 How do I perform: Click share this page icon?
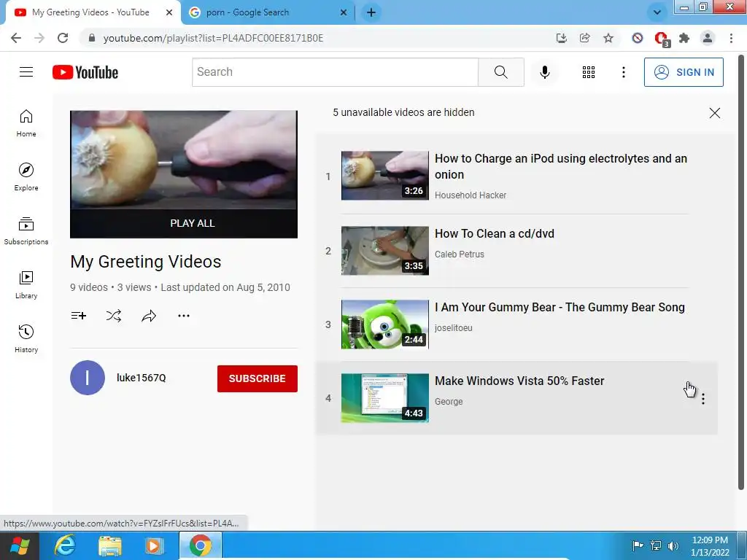[584, 38]
